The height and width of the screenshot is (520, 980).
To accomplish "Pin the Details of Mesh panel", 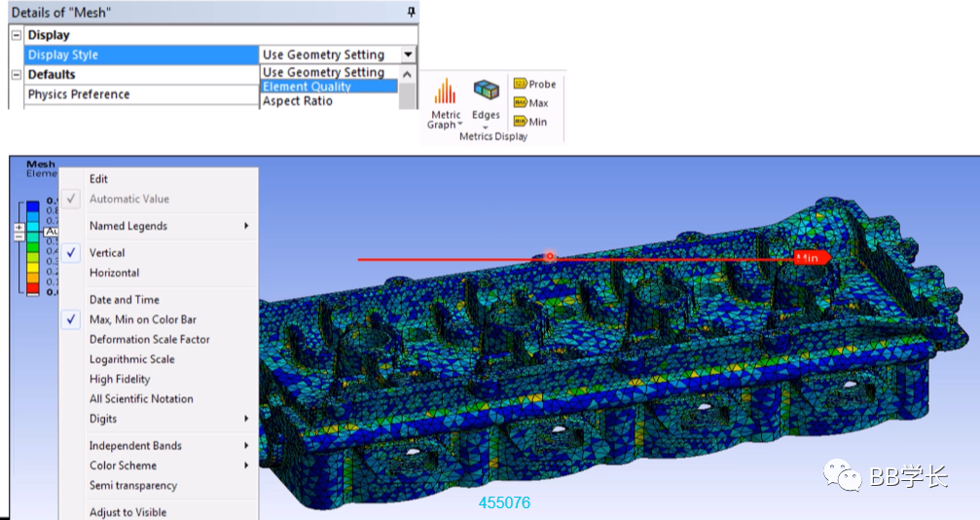I will 411,12.
